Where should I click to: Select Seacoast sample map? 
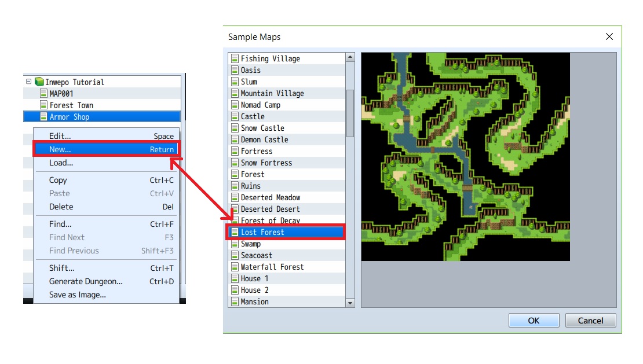pos(287,255)
